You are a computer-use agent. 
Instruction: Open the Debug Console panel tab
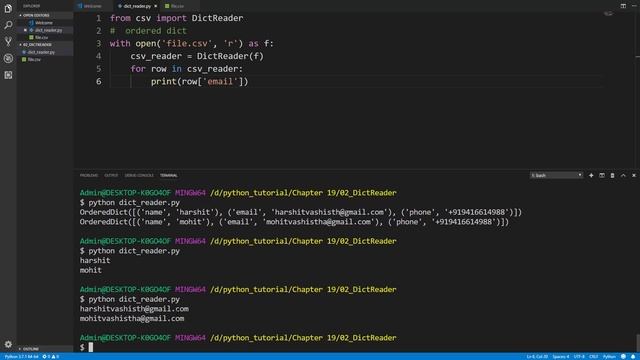tap(139, 175)
